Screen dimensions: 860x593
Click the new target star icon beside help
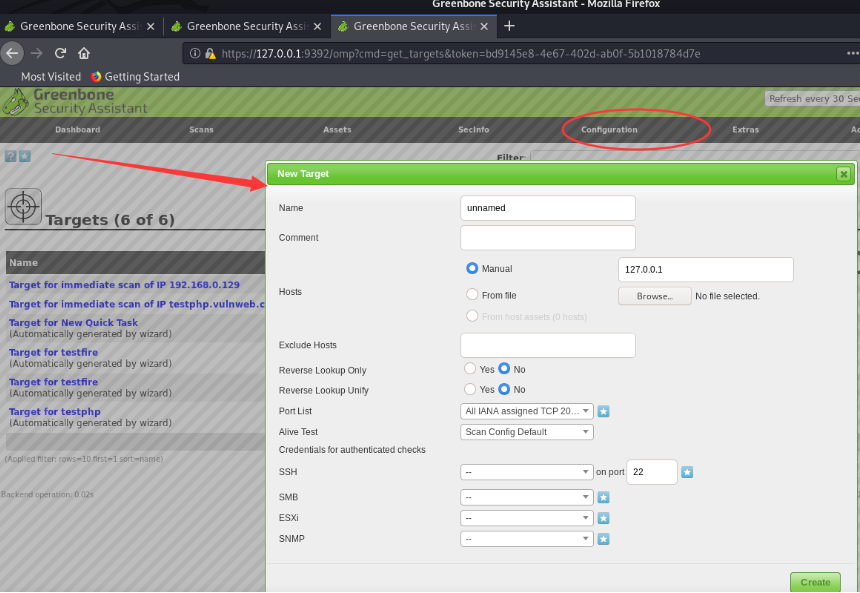coord(25,156)
